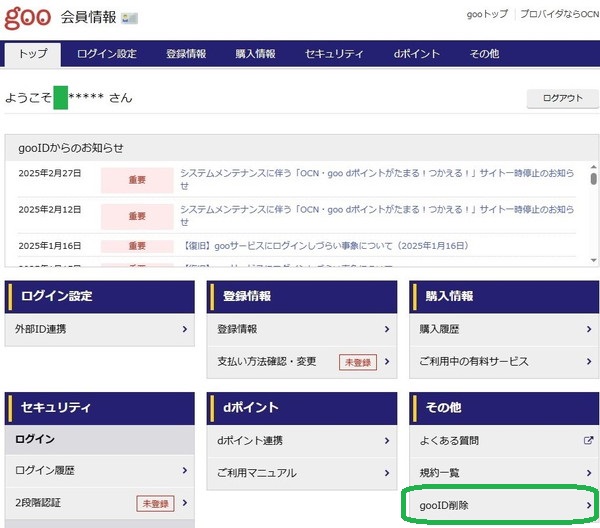Open 購入履歴
Image resolution: width=600 pixels, height=528 pixels.
tap(504, 329)
